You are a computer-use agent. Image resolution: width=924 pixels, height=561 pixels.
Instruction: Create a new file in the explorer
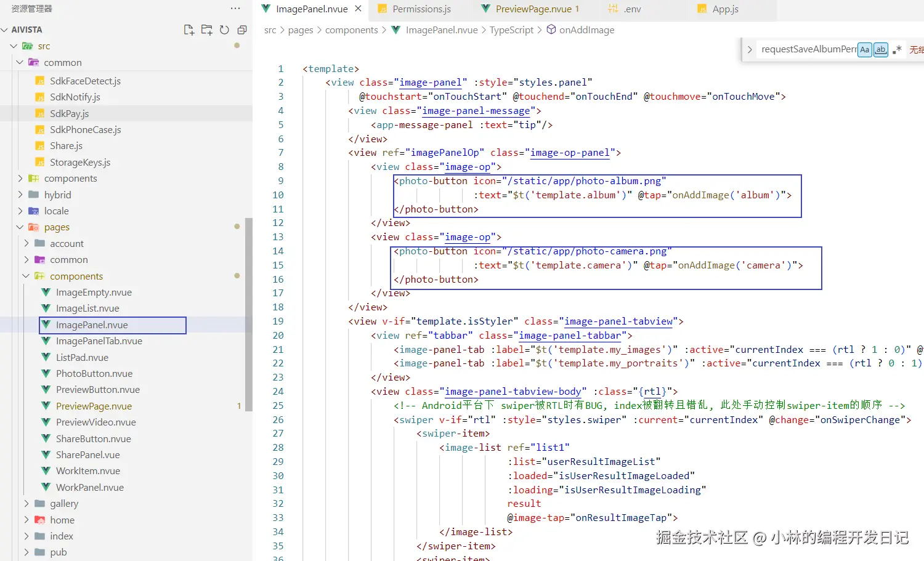[x=189, y=29]
